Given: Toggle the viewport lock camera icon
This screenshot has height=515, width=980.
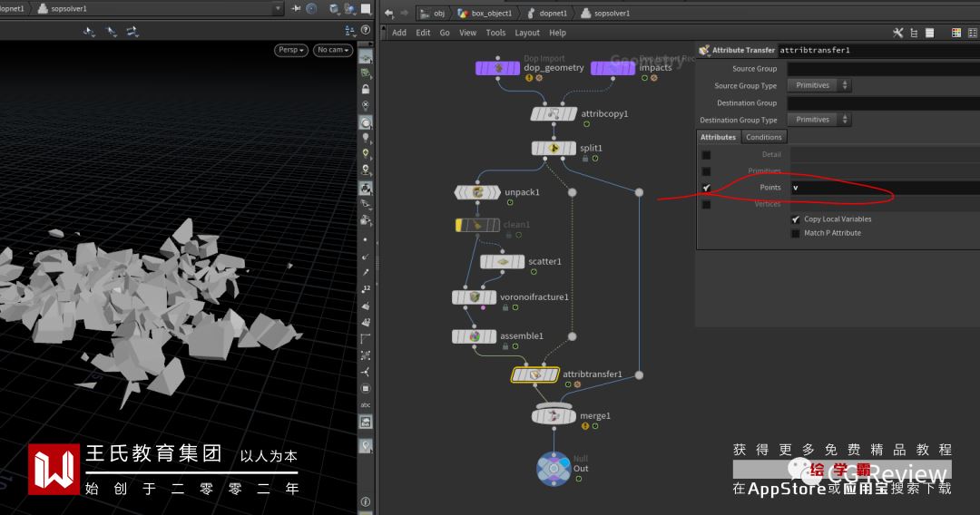Looking at the screenshot, I should point(366,89).
